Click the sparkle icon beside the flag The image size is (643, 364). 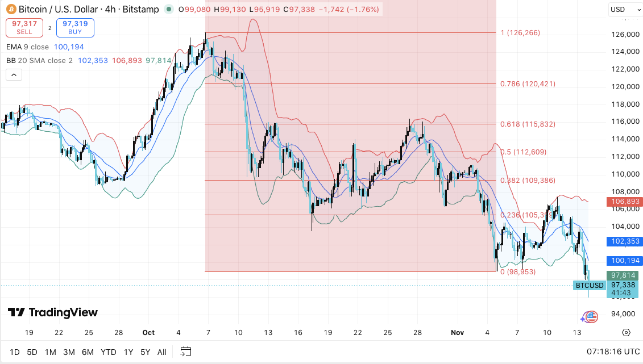583,320
